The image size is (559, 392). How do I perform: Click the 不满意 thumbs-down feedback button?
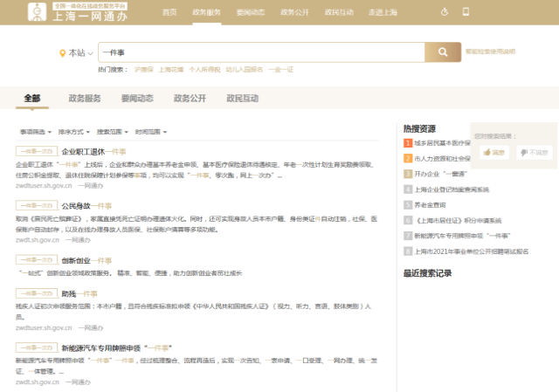534,152
